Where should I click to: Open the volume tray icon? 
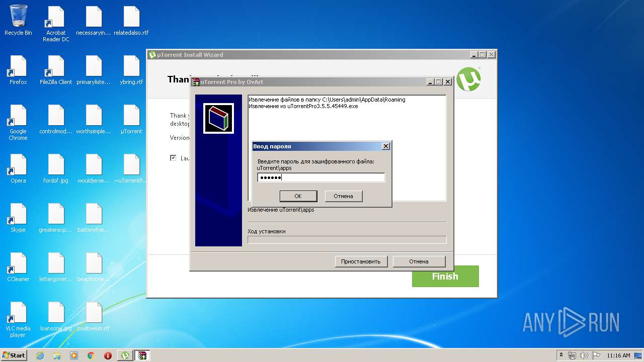(x=584, y=355)
